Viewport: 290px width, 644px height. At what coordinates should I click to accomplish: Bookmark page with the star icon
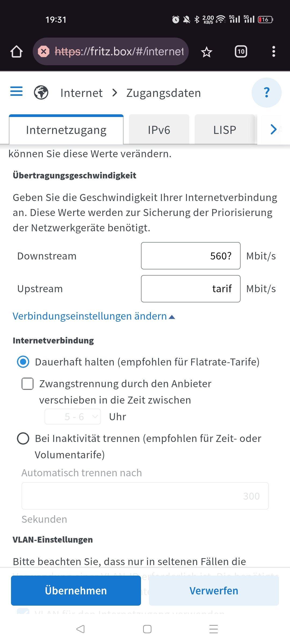click(206, 52)
